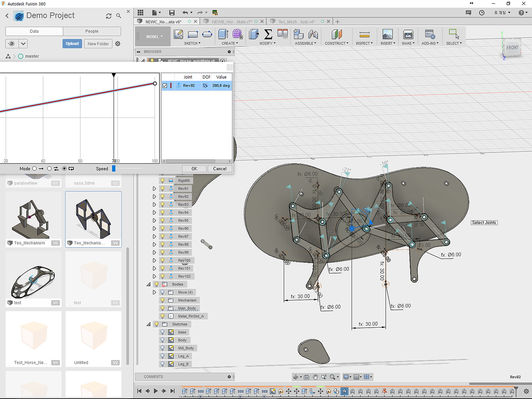Expand the Rev92 tree node
This screenshot has width=532, height=399.
pos(155,197)
